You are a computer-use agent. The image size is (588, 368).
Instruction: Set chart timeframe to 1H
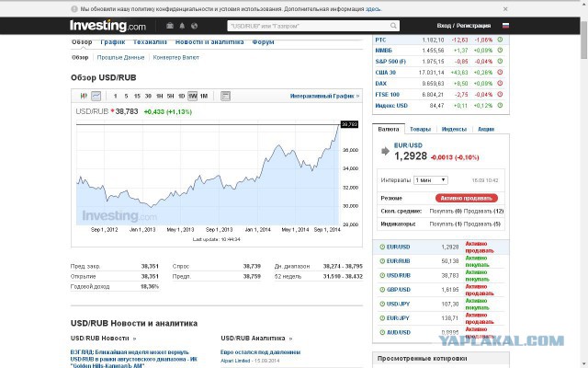pyautogui.click(x=159, y=96)
